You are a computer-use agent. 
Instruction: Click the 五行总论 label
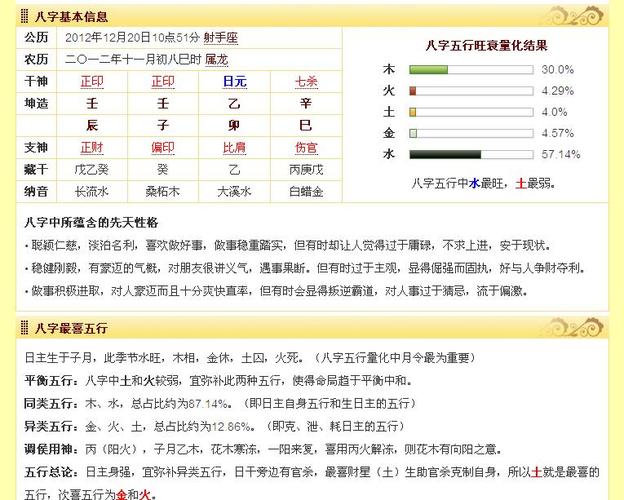51,473
